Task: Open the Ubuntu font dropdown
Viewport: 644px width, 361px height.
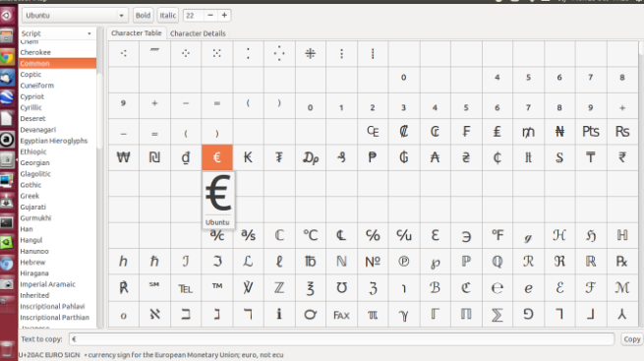Action: [75, 16]
